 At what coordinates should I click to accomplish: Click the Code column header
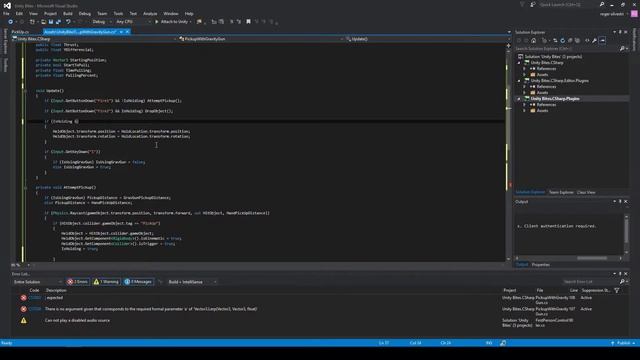pyautogui.click(x=34, y=290)
